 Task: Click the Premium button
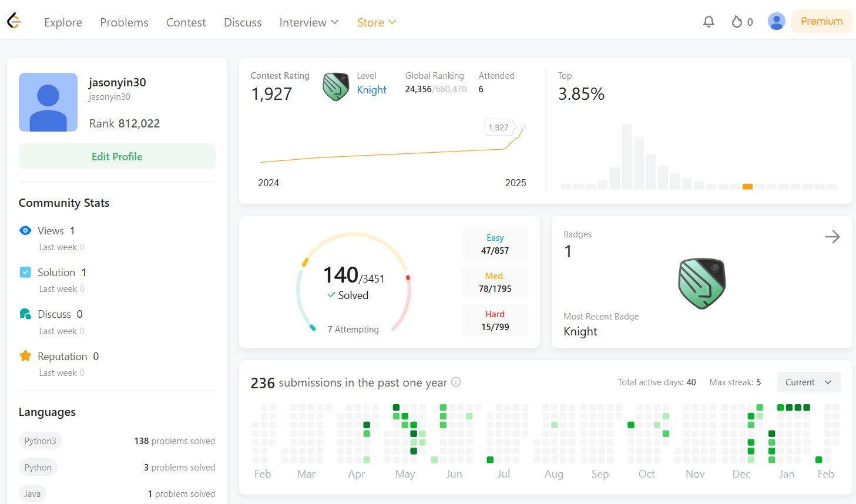(x=821, y=21)
